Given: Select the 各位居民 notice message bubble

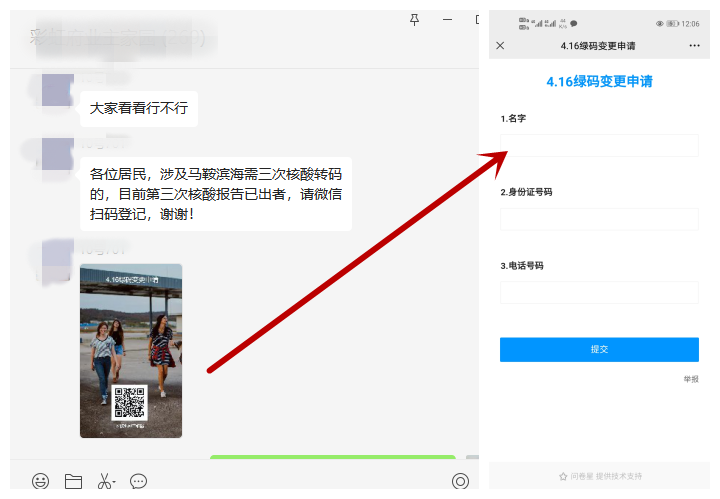Looking at the screenshot, I should (215, 194).
